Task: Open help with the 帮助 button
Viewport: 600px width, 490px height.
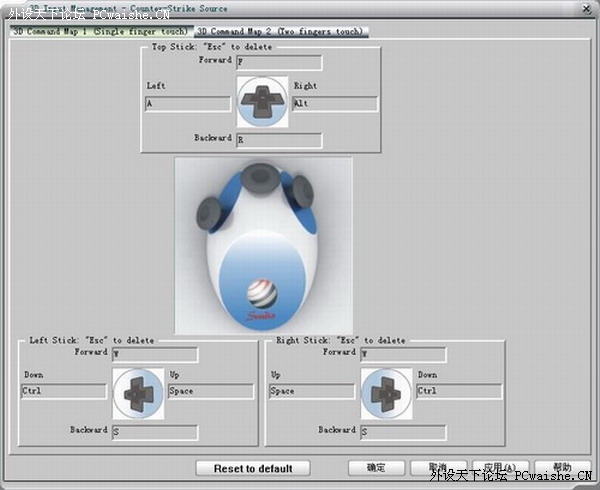Action: (562, 468)
